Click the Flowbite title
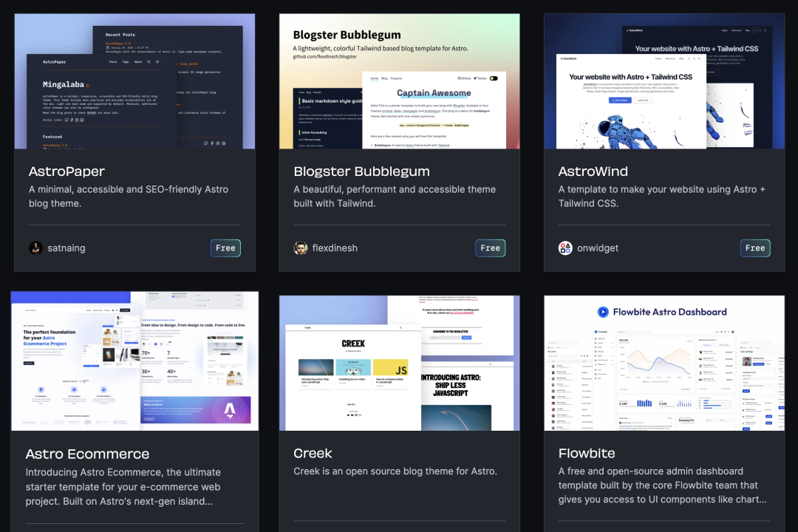This screenshot has width=798, height=532. pyautogui.click(x=586, y=453)
